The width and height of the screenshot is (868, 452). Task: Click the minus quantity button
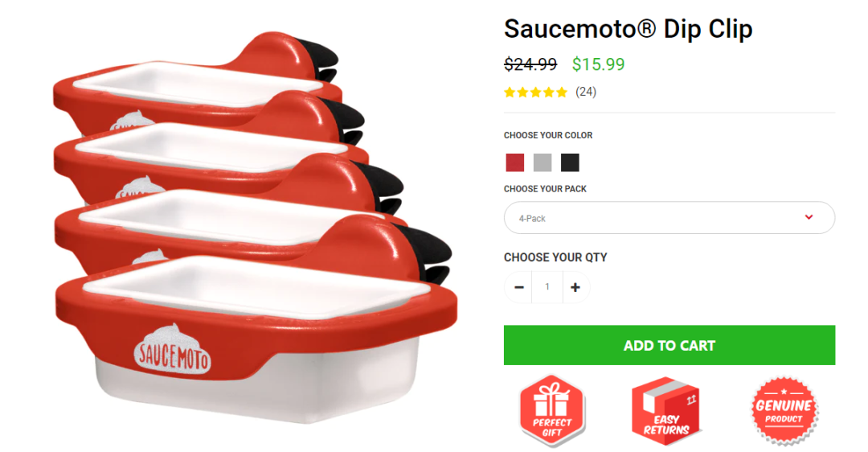pos(518,287)
